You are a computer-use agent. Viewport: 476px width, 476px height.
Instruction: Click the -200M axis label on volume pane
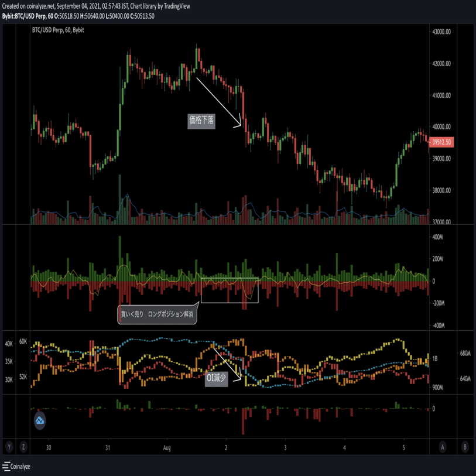click(x=439, y=303)
